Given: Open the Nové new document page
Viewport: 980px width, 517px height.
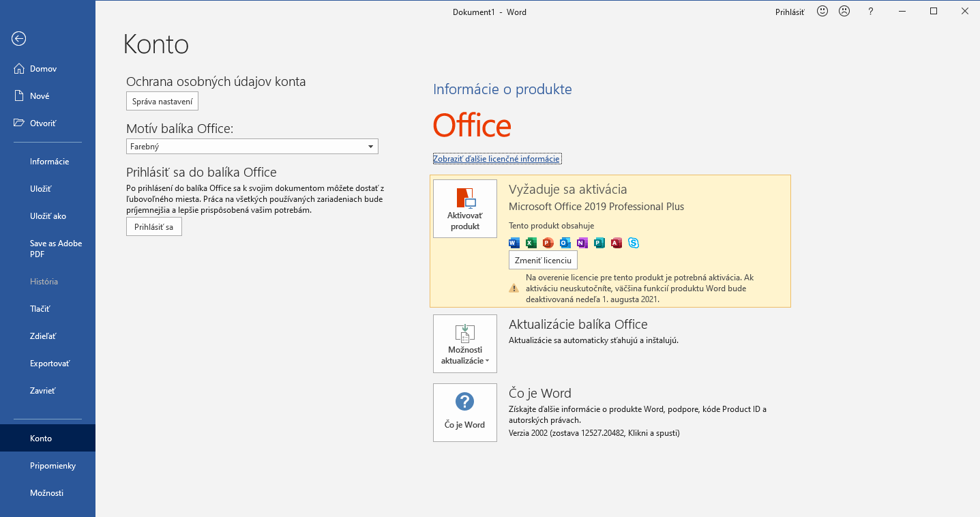Looking at the screenshot, I should point(48,96).
